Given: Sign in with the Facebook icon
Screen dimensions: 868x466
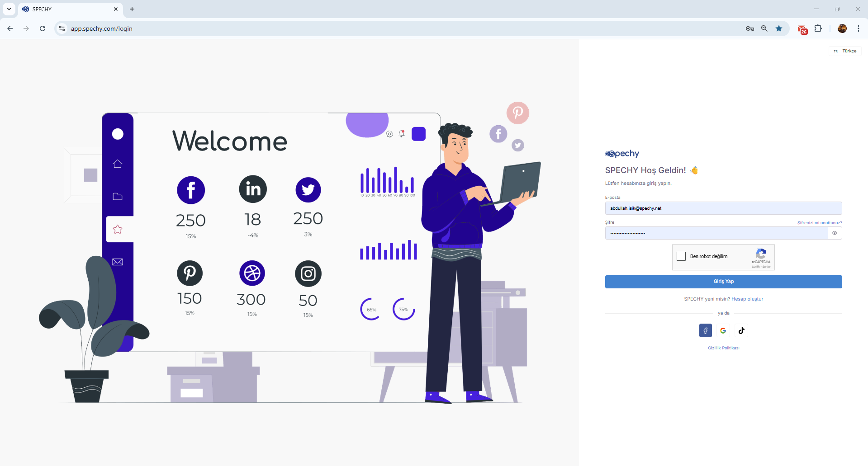Looking at the screenshot, I should (x=705, y=330).
